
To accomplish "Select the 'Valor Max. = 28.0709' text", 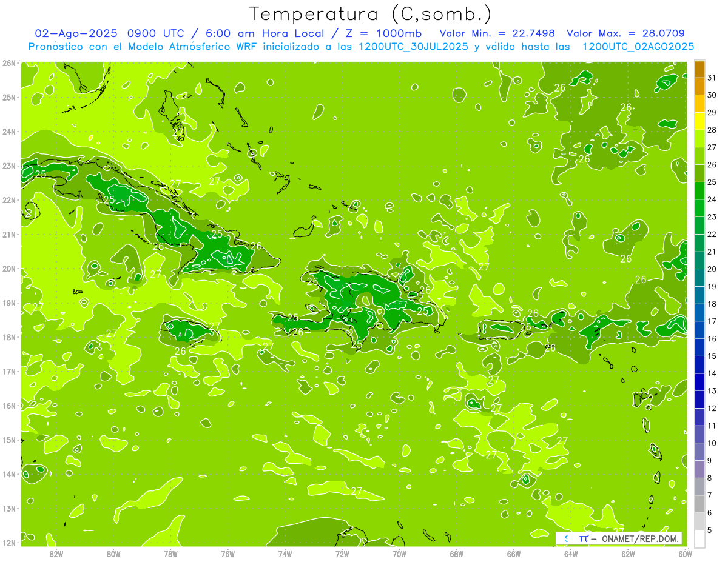I will [625, 33].
